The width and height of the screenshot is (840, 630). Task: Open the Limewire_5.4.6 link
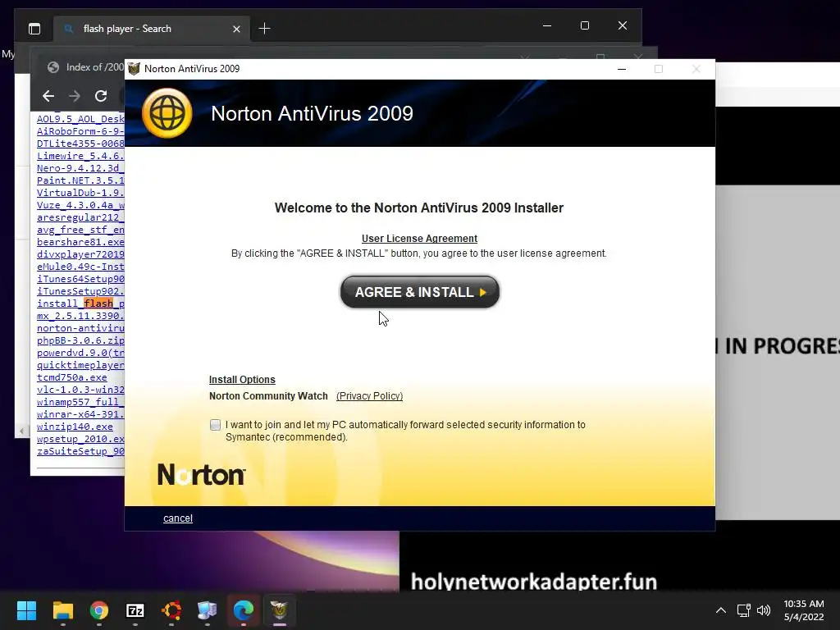pyautogui.click(x=80, y=156)
